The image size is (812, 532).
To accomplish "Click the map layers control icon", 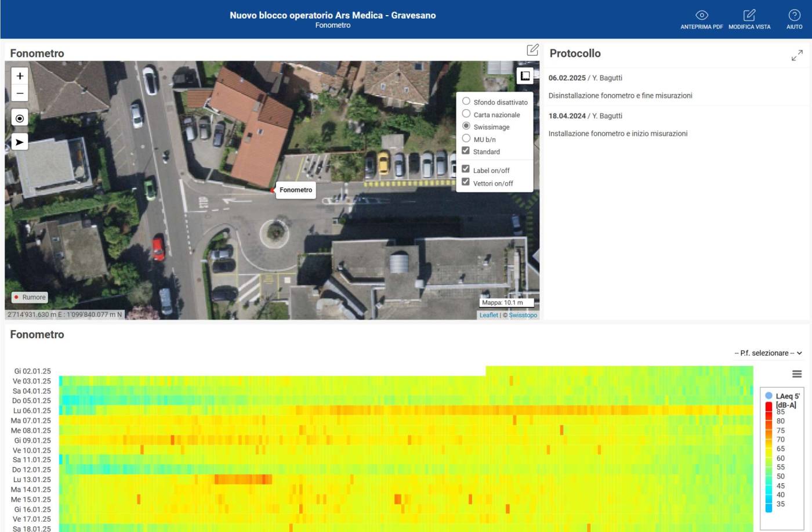I will (525, 76).
